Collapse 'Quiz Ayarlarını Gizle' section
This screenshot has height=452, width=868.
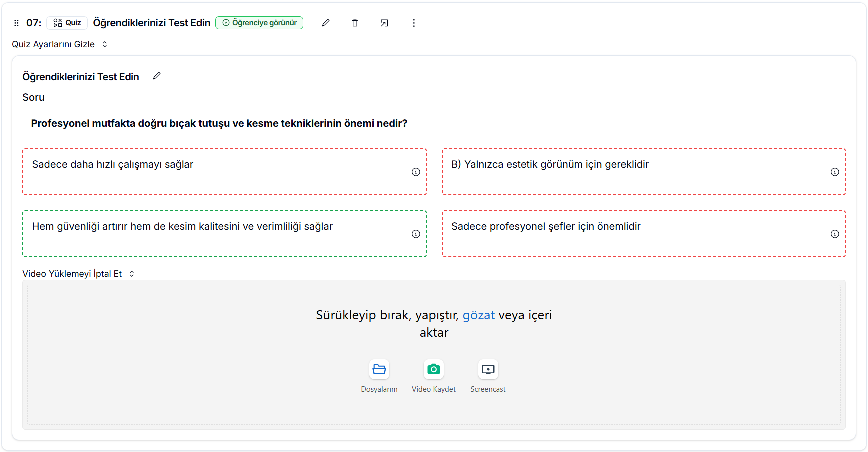(x=60, y=44)
